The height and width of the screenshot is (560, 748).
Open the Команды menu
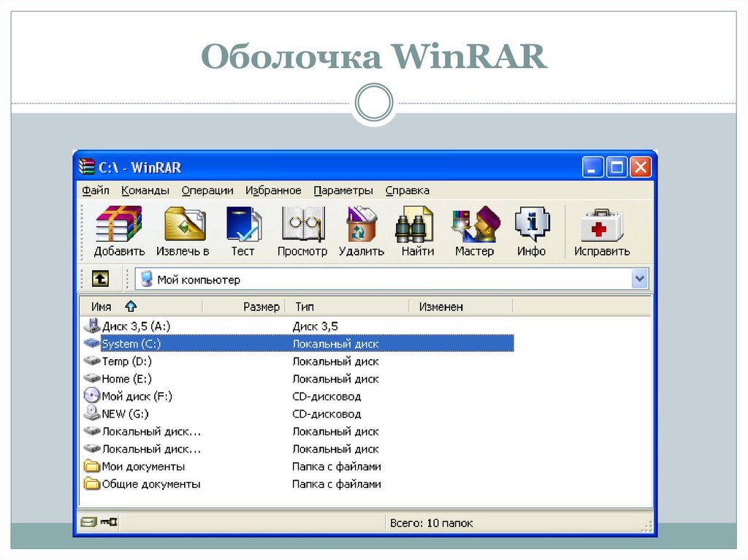coord(145,191)
